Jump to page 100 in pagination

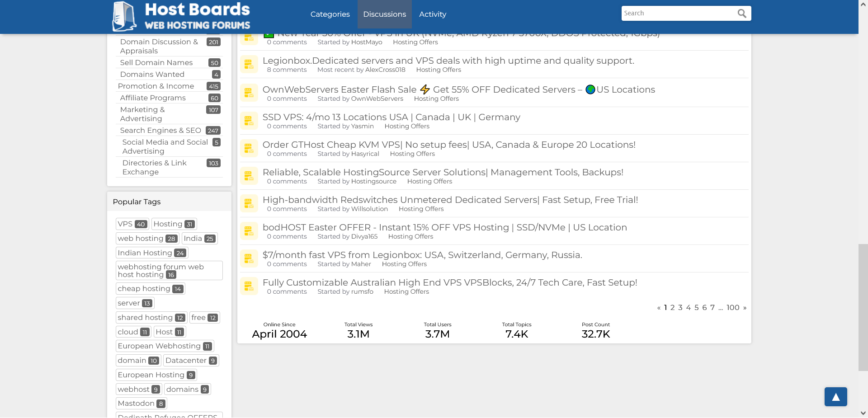click(733, 308)
